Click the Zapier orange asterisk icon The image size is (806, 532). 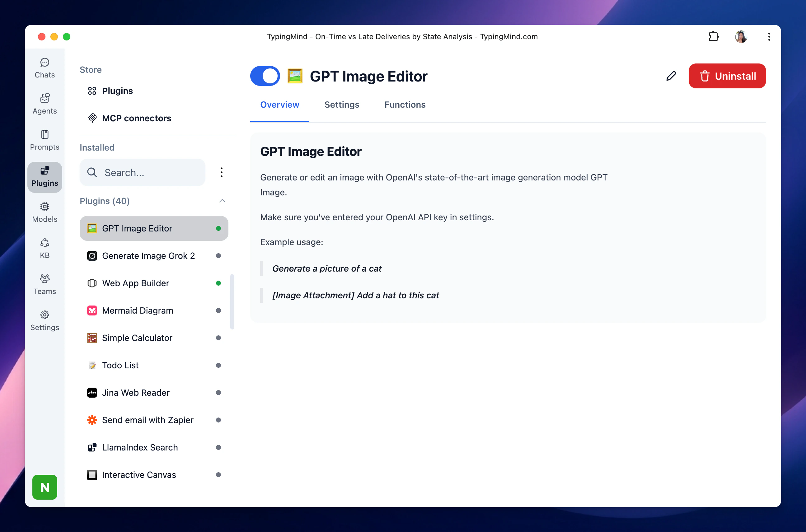tap(92, 420)
